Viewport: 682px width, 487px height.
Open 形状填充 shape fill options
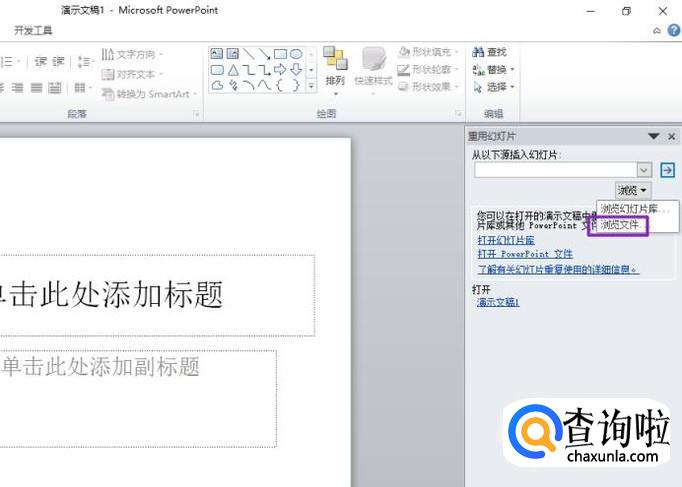[x=428, y=52]
